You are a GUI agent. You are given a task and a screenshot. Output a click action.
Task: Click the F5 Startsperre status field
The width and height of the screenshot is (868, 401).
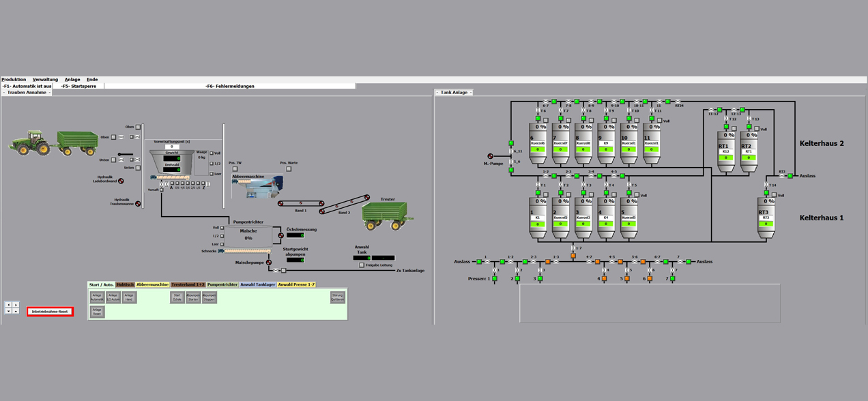78,86
